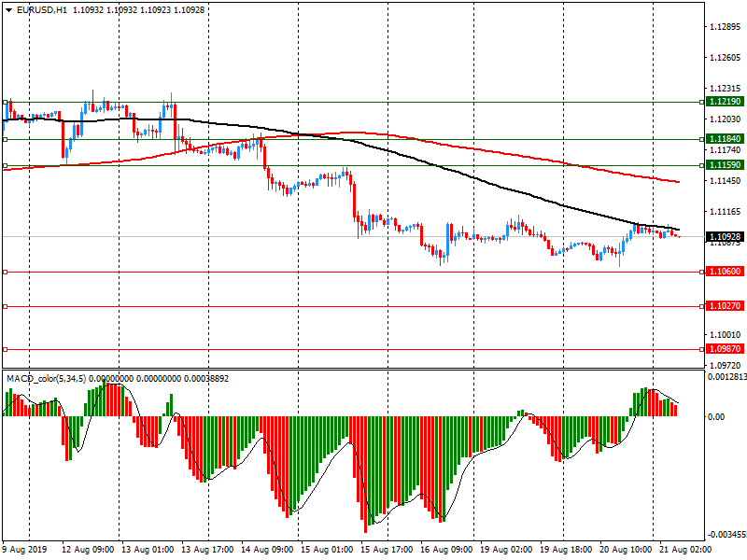This screenshot has height=560, width=747.
Task: Click the black current price label 1.10928
Action: pos(726,237)
